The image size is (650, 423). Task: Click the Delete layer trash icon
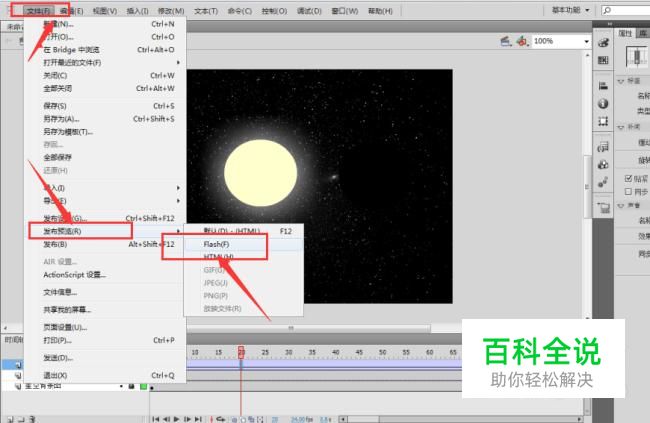click(x=32, y=420)
